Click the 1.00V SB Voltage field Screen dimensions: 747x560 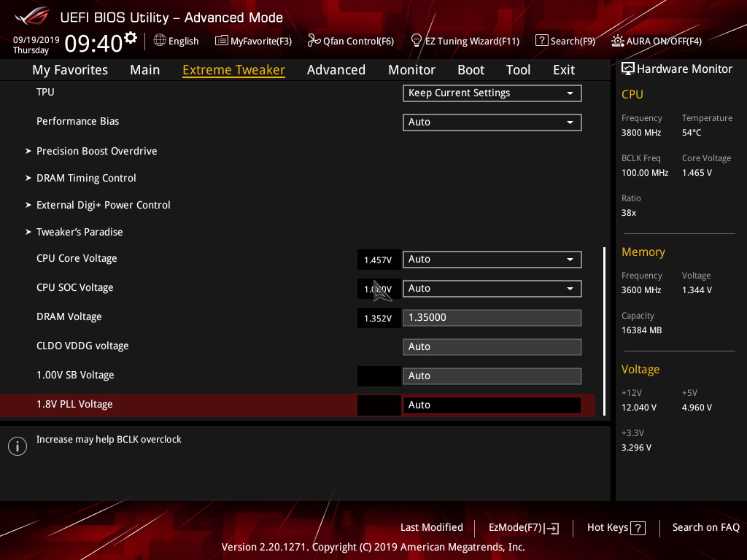[492, 376]
